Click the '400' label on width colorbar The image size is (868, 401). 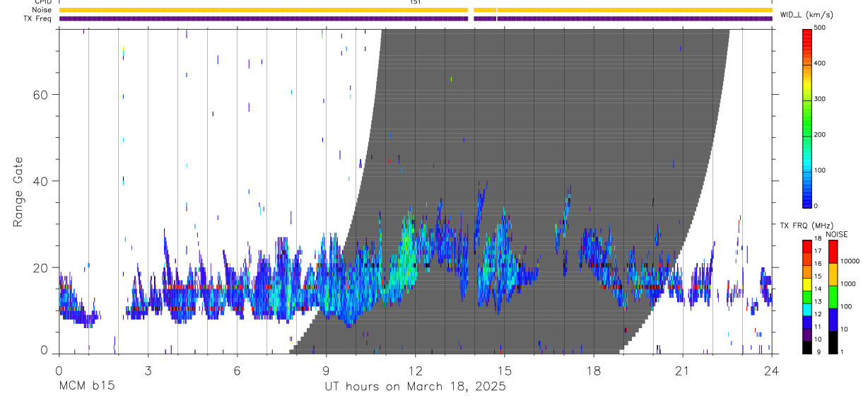(x=820, y=63)
